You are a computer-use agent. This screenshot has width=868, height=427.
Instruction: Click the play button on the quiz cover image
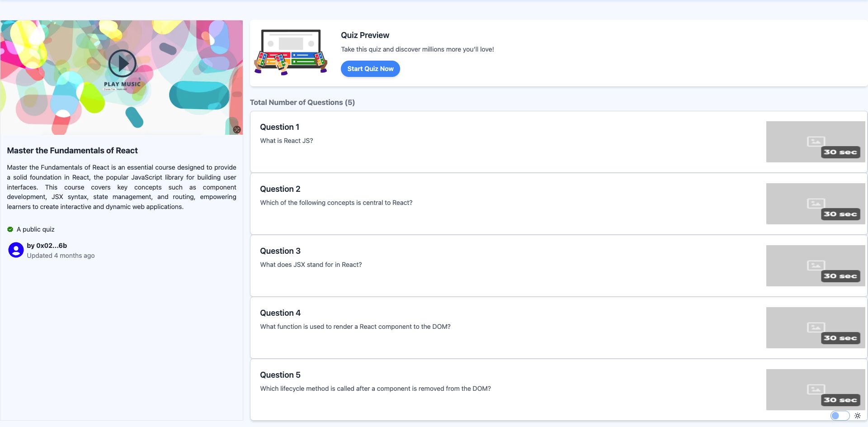(122, 63)
